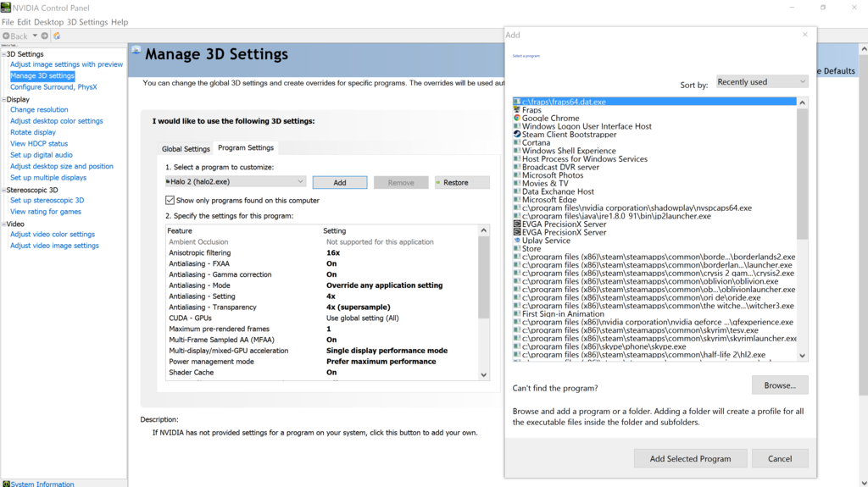Toggle Show only programs found checkbox
The width and height of the screenshot is (868, 487).
(170, 201)
